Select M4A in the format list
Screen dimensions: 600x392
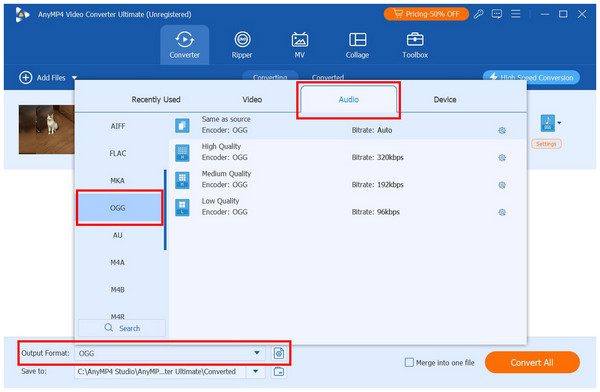pyautogui.click(x=118, y=262)
